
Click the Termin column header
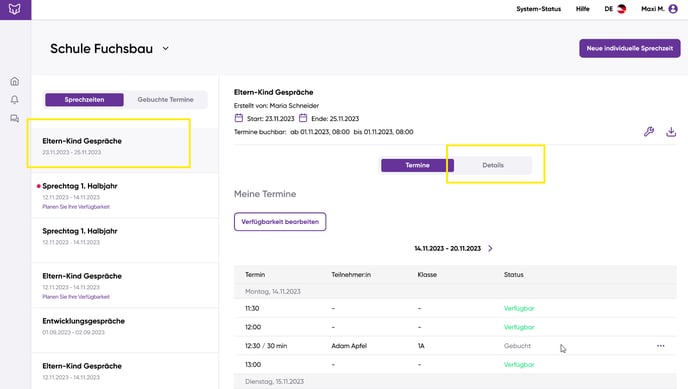point(255,275)
